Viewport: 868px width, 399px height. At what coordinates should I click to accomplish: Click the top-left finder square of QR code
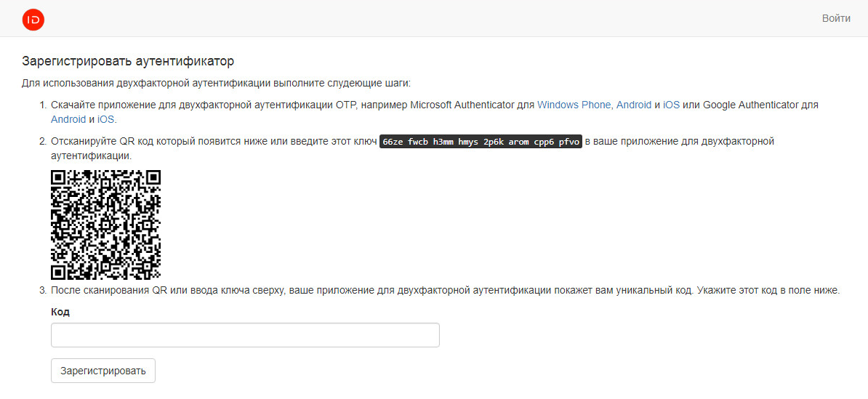click(x=58, y=177)
